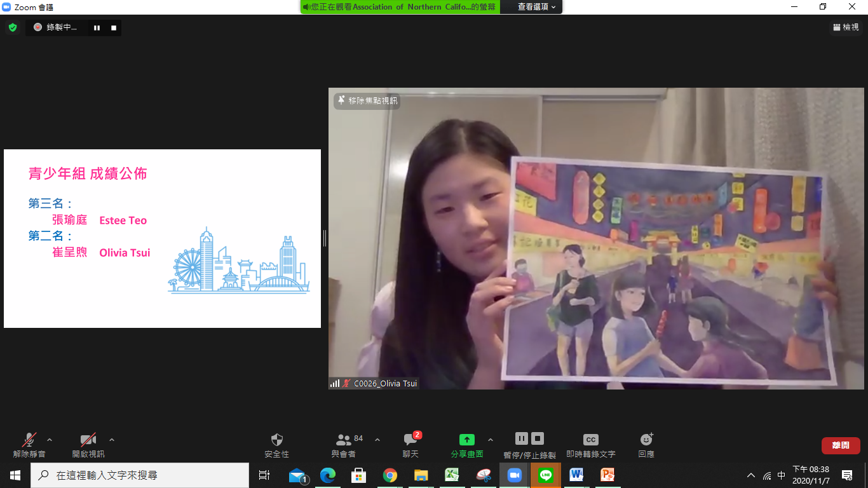The image size is (868, 488).
Task: Open the View (檢視) layout menu
Action: [846, 27]
